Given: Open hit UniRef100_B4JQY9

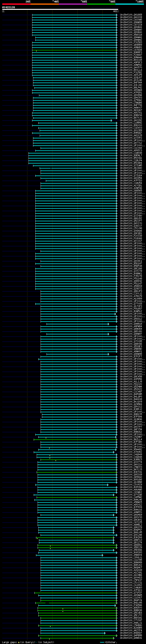Looking at the screenshot, I should (x=131, y=401).
